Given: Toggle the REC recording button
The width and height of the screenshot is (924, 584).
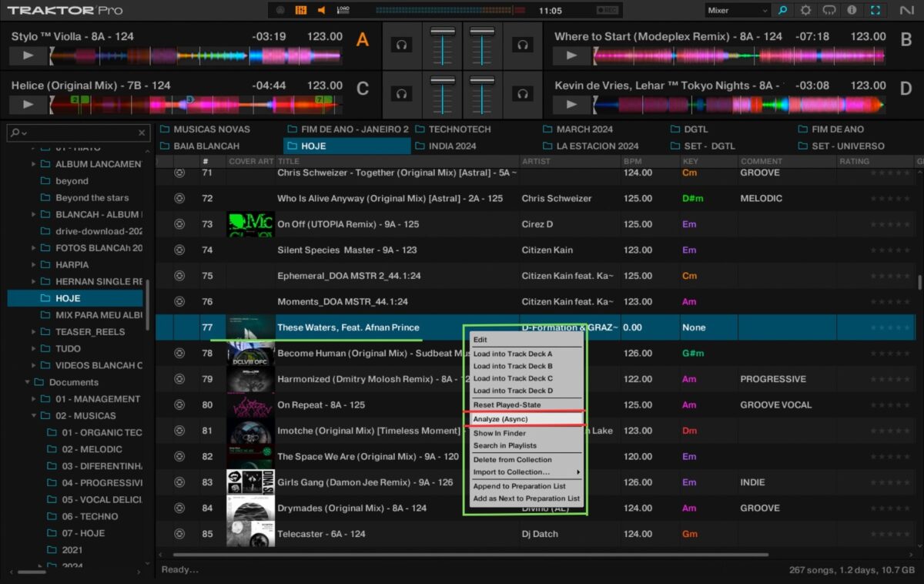Looking at the screenshot, I should tap(607, 11).
